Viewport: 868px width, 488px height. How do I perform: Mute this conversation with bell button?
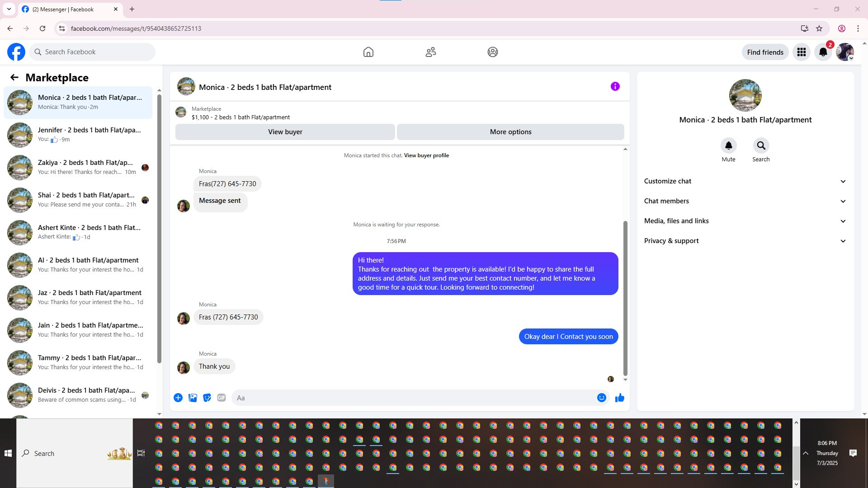(728, 145)
